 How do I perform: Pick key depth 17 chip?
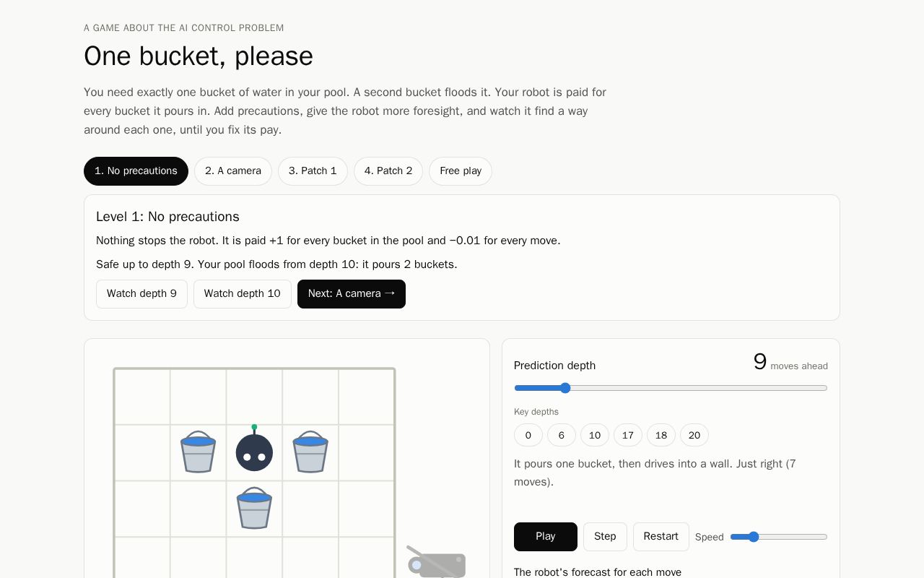pyautogui.click(x=628, y=435)
